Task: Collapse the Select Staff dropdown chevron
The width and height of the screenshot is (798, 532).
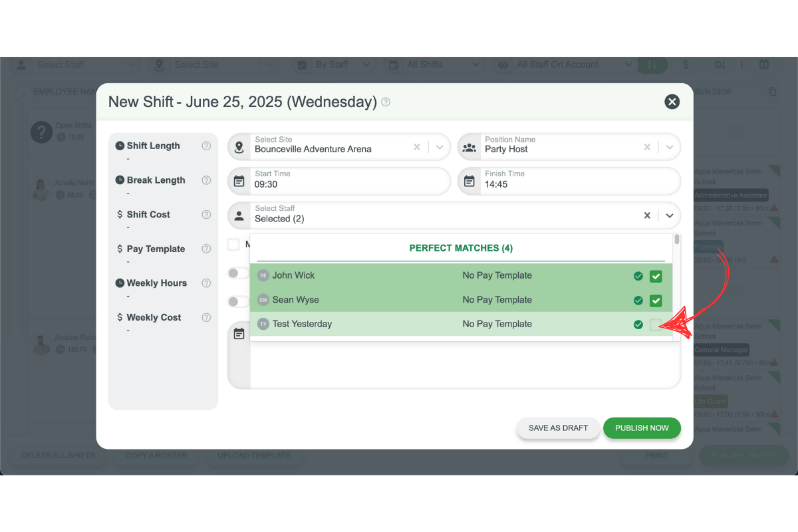Action: [x=670, y=215]
